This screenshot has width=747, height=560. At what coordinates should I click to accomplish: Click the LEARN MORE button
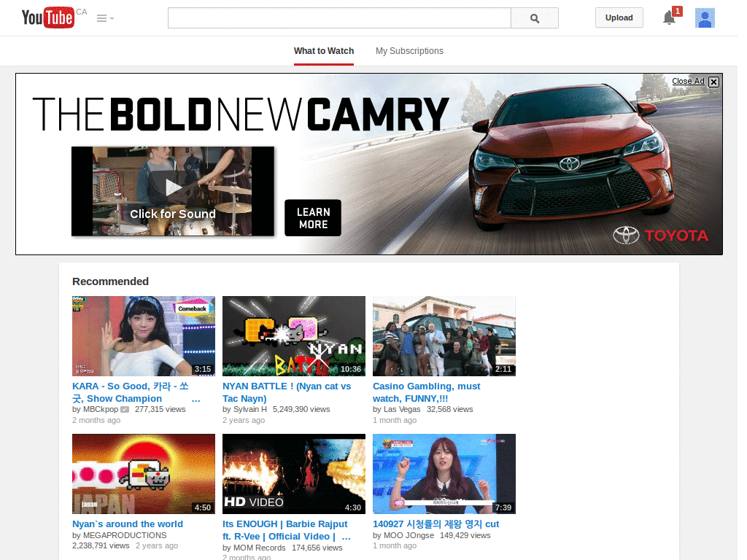point(313,218)
